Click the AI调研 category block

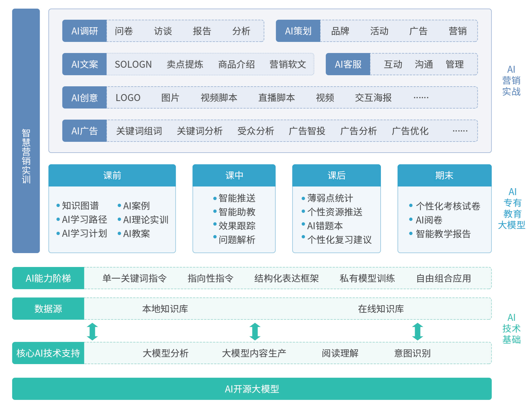pos(85,31)
